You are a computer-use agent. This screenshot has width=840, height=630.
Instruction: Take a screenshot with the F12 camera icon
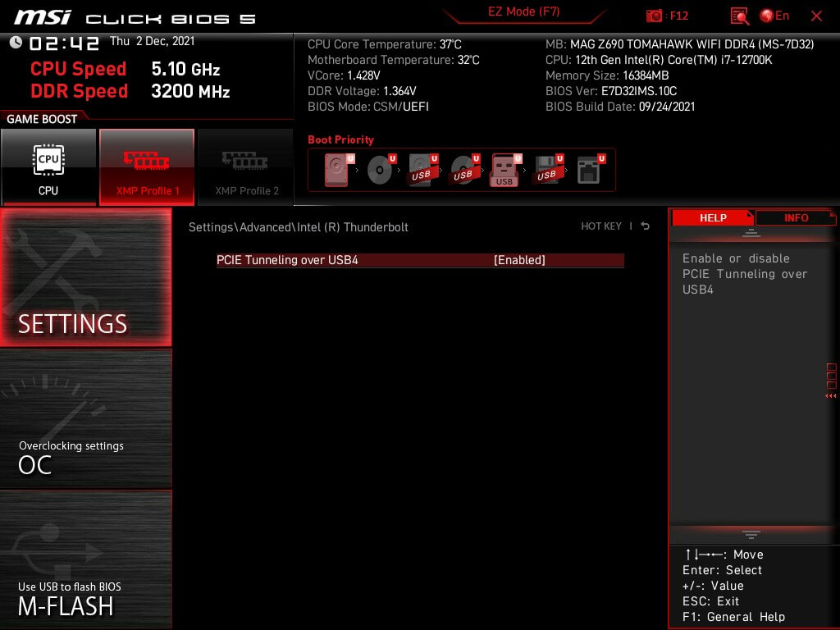pyautogui.click(x=655, y=16)
